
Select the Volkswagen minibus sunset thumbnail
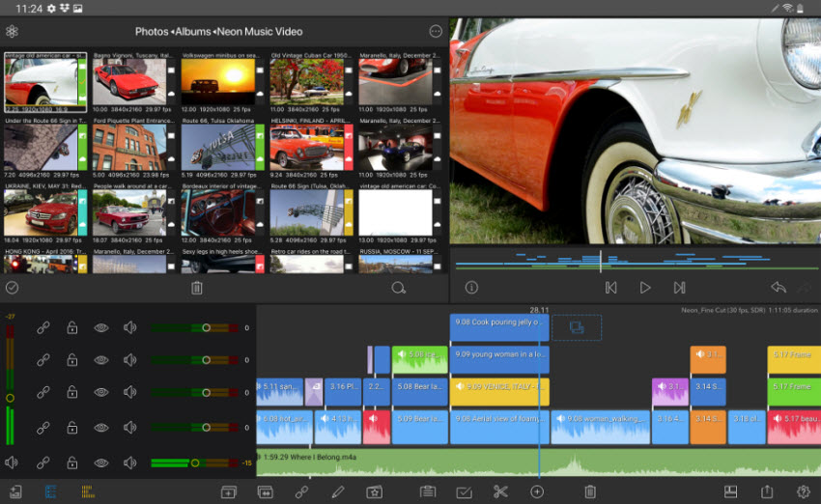click(218, 82)
